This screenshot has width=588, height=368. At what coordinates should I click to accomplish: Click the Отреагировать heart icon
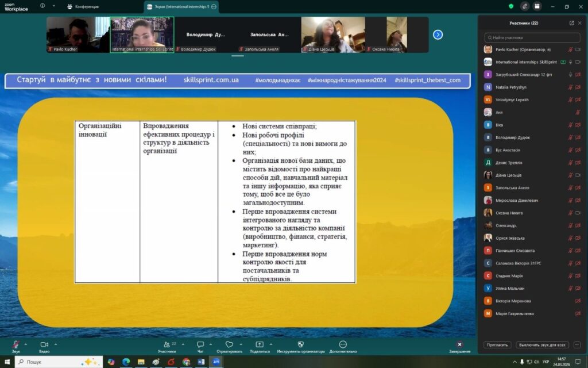(229, 344)
